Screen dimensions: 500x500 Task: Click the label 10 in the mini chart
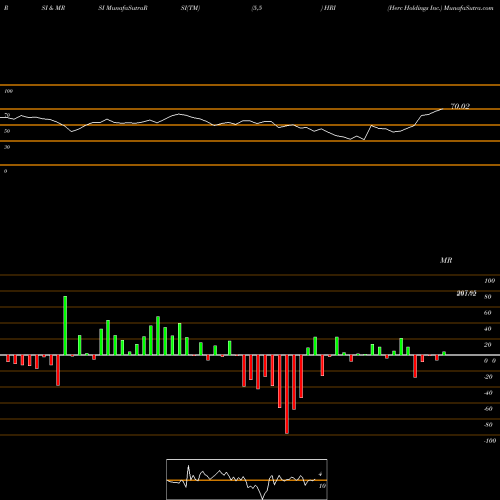pos(322,486)
